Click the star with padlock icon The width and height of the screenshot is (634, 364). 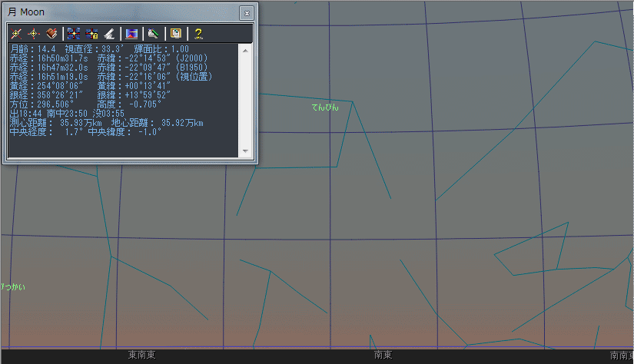click(91, 34)
